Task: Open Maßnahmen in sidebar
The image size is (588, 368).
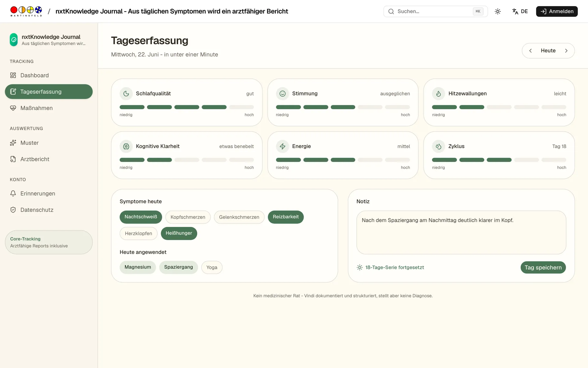Action: coord(49,108)
